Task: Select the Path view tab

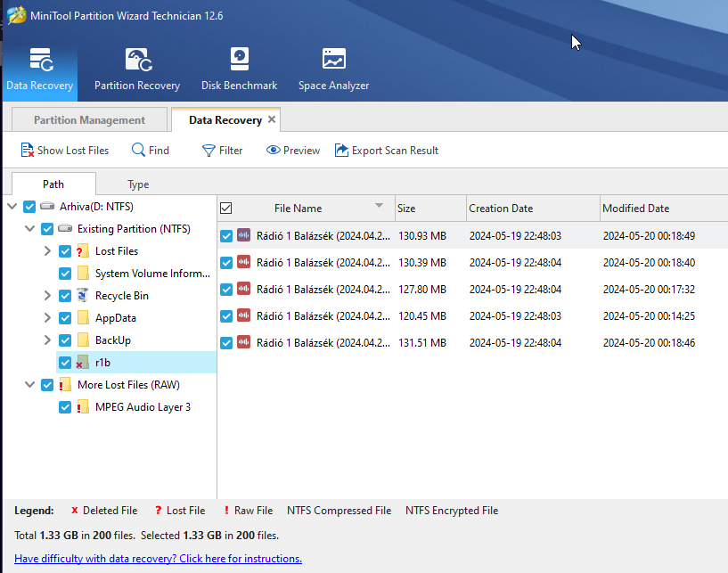Action: coord(53,184)
